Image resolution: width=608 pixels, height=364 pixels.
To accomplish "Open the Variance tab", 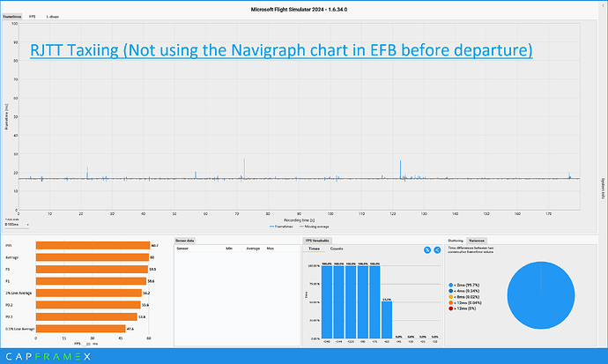I will [476, 241].
